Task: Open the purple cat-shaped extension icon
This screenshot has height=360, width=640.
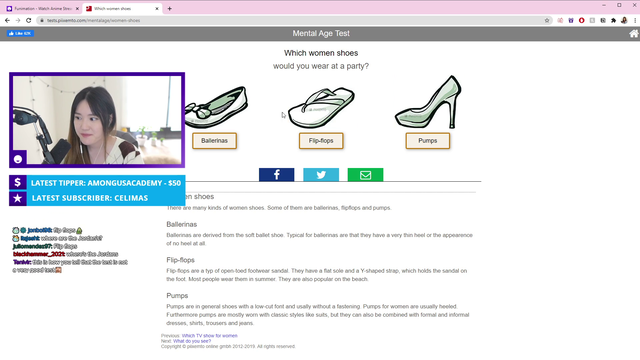Action: coord(571,20)
